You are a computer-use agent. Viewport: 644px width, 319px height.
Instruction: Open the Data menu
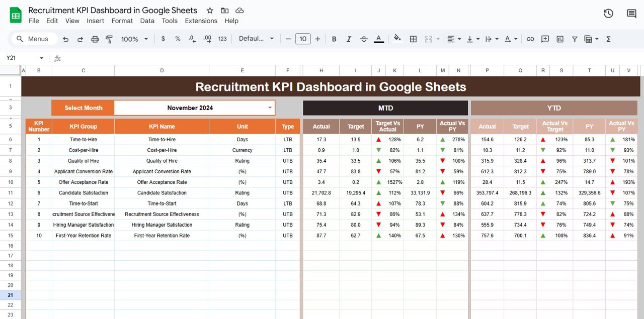147,21
